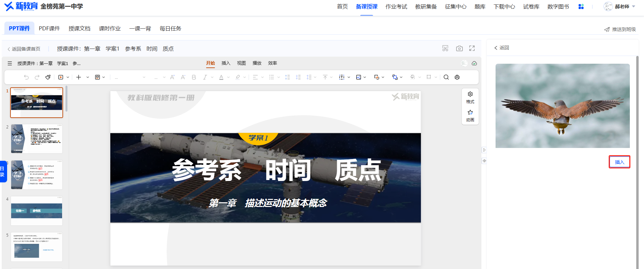
Task: Open the 一课一背 tab
Action: pyautogui.click(x=140, y=28)
